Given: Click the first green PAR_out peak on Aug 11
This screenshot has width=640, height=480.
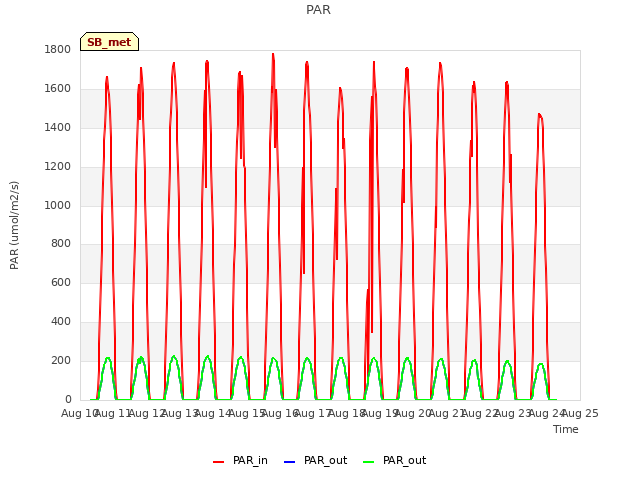Looking at the screenshot, I should pos(107,358).
